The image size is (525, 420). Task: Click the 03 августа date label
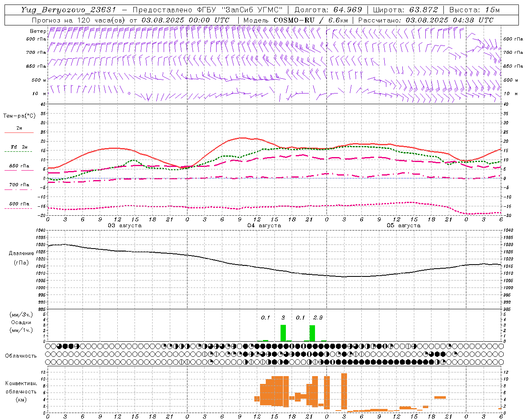[125, 226]
